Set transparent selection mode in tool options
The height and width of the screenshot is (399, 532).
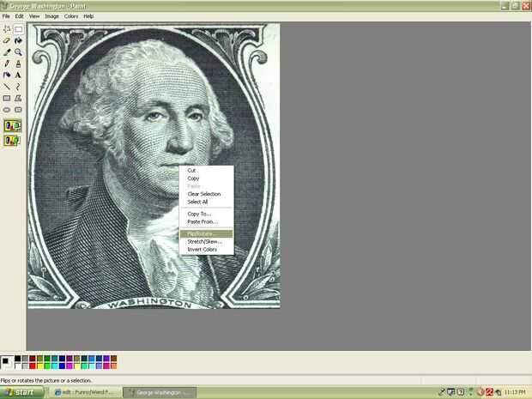(13, 140)
